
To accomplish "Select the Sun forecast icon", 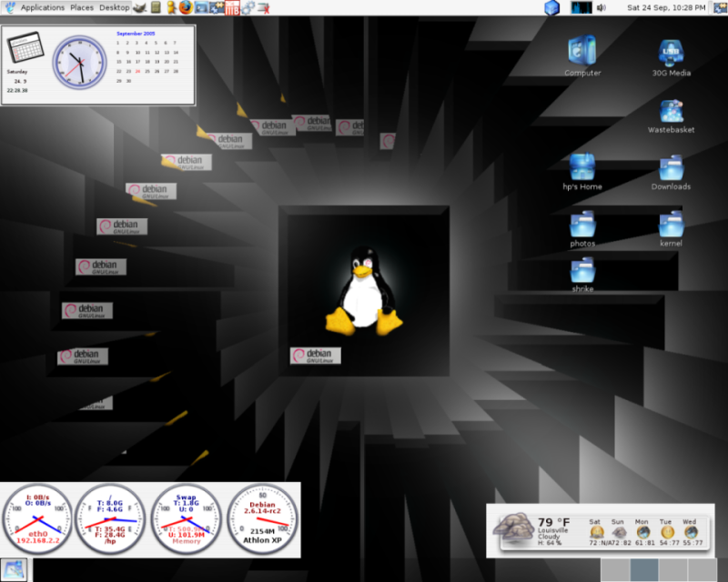I will (619, 532).
